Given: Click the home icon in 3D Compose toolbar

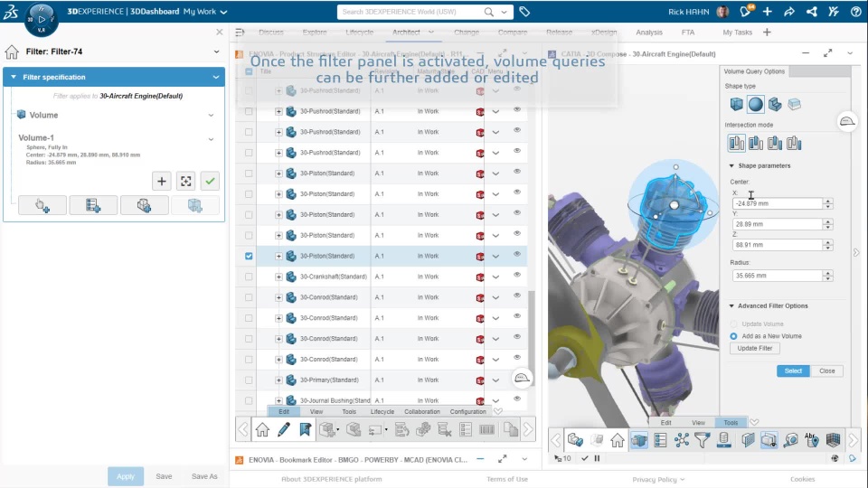Looking at the screenshot, I should coord(618,440).
